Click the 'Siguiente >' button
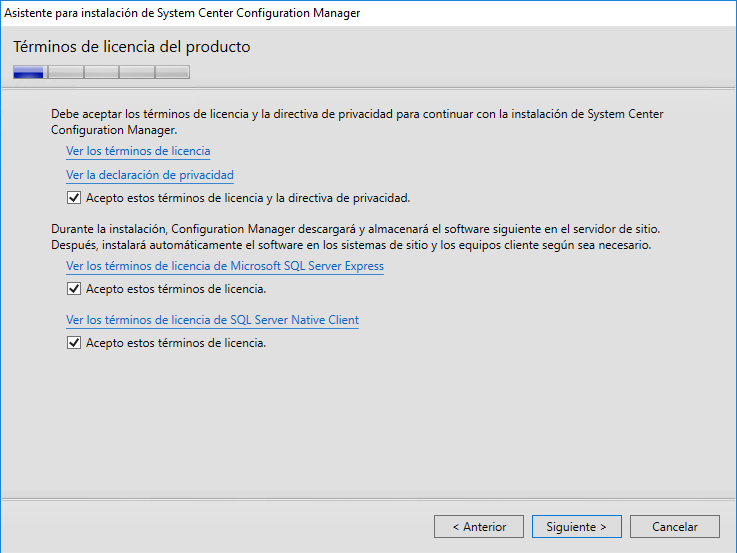 point(576,526)
